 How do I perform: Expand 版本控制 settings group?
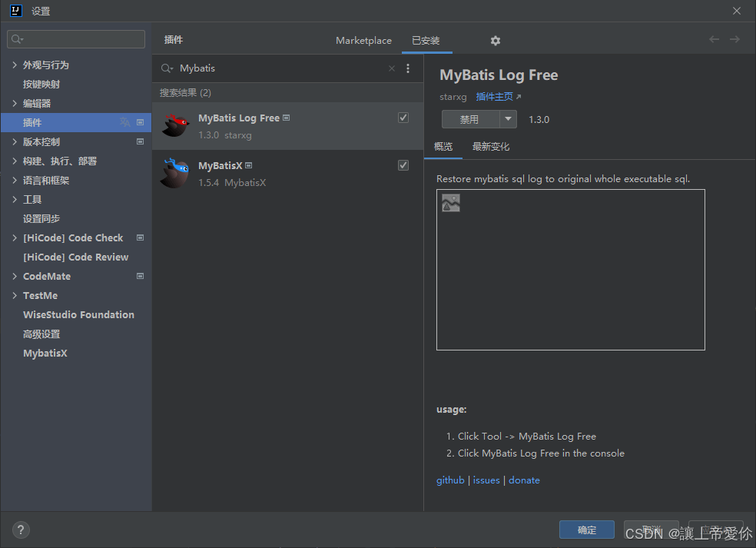(15, 142)
